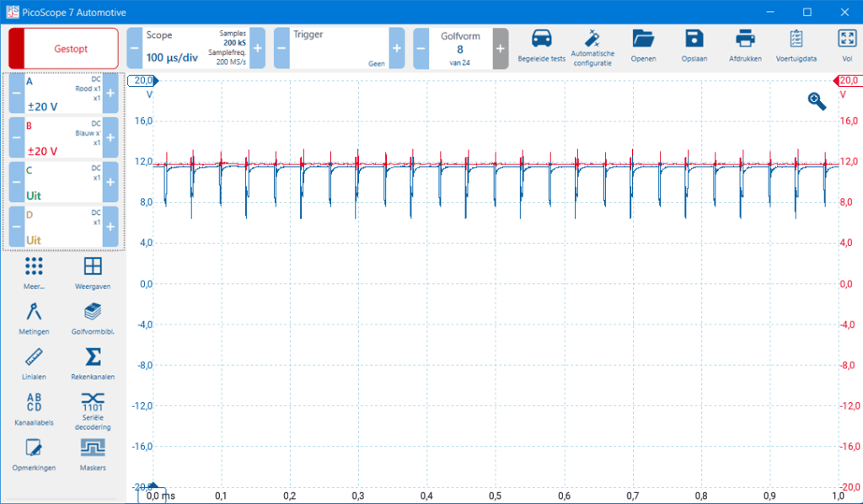Image resolution: width=863 pixels, height=504 pixels.
Task: Increase the timebase using the Scope plus stepper
Action: (260, 48)
